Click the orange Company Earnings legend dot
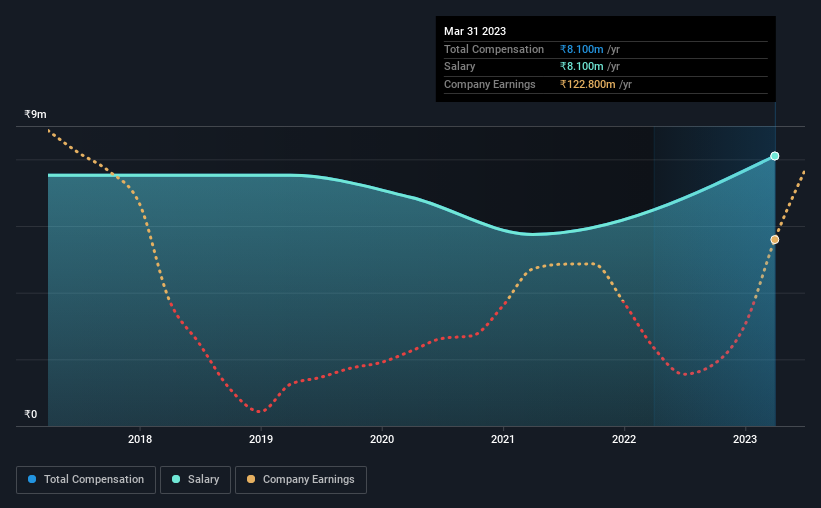Viewport: 821px width, 508px height. 251,479
